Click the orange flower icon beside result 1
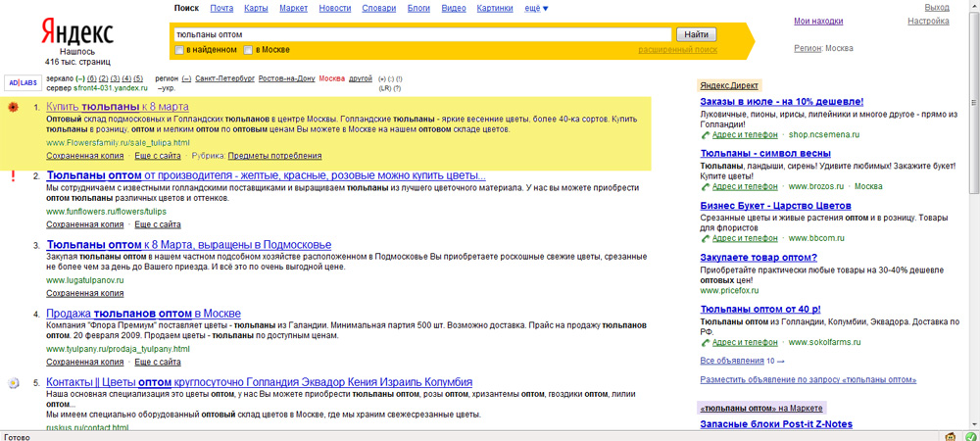The image size is (980, 441). click(x=12, y=107)
